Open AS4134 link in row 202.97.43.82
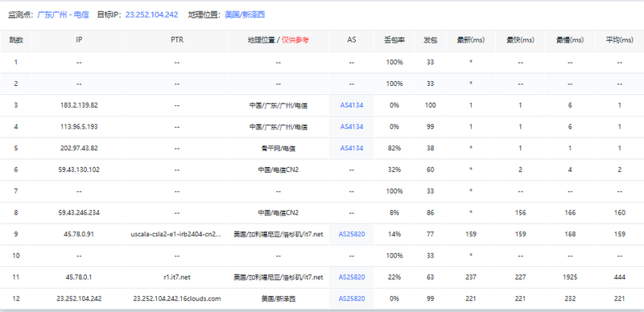Screen dimensions: 644x312 click(352, 148)
